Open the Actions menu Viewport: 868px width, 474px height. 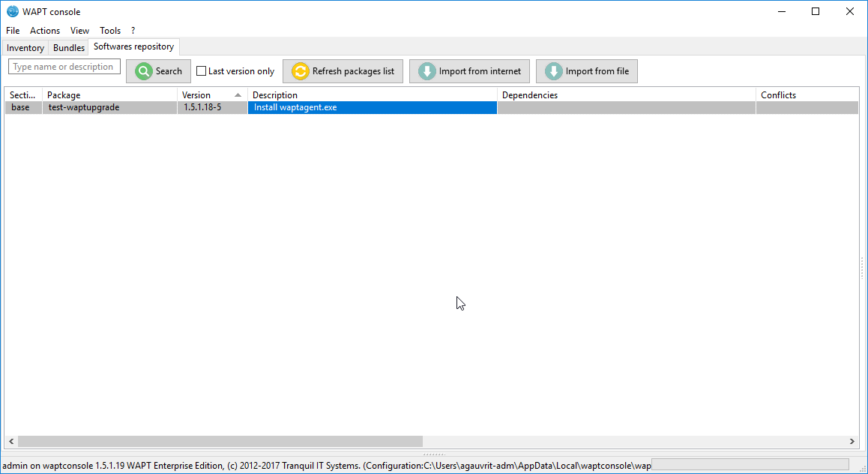click(x=45, y=31)
